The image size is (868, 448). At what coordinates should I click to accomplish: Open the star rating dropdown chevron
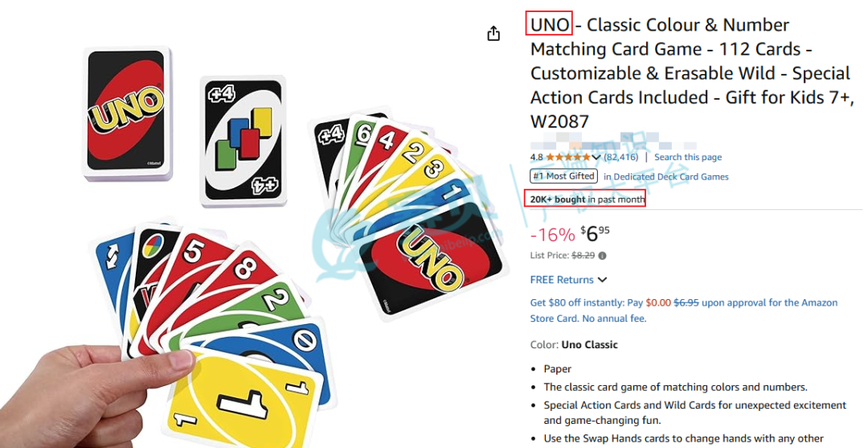(x=596, y=158)
